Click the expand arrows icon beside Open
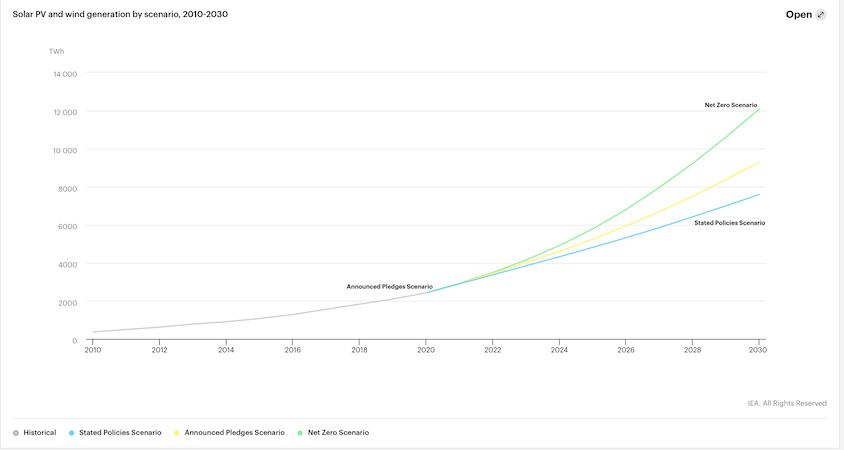Viewport: 844px width, 450px height. [821, 15]
